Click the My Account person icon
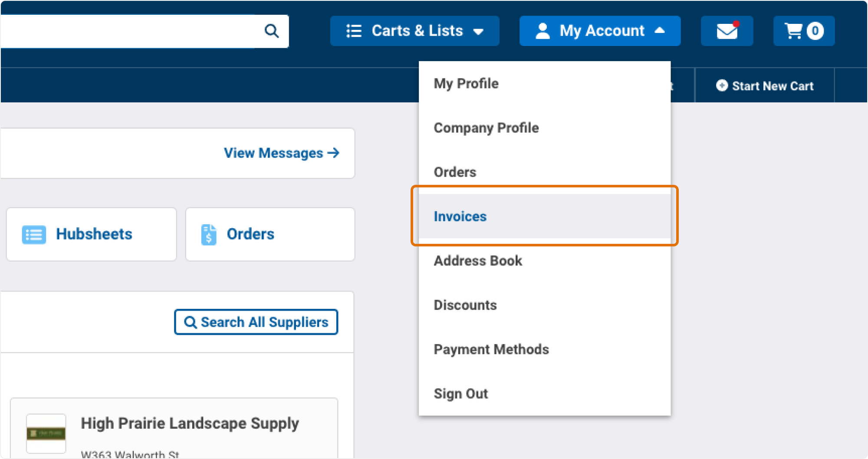Image resolution: width=868 pixels, height=459 pixels. pos(542,30)
